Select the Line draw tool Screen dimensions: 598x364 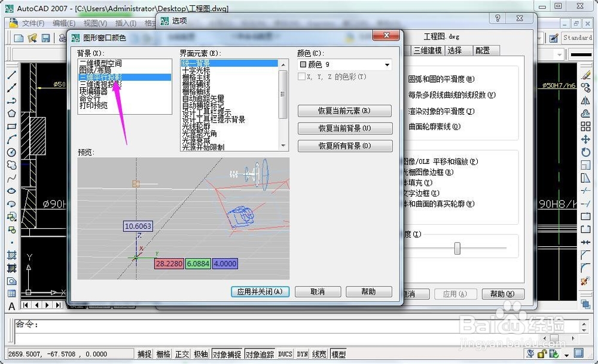click(11, 75)
